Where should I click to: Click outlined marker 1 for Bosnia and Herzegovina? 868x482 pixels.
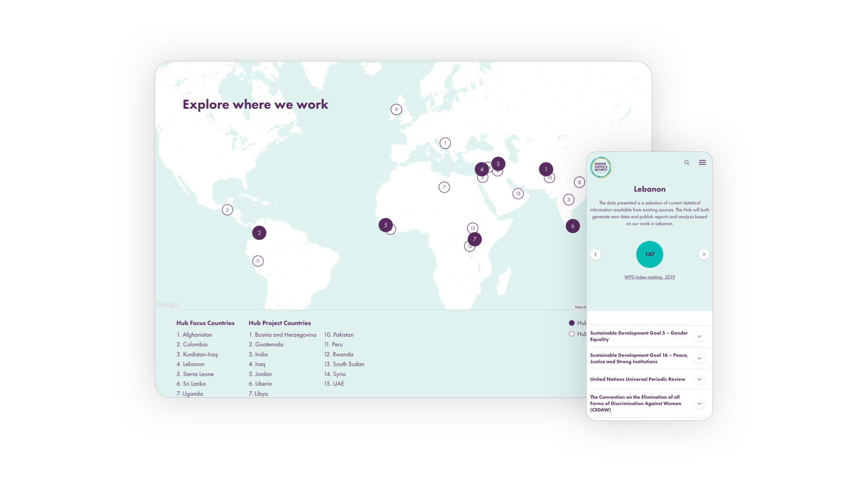click(x=445, y=143)
